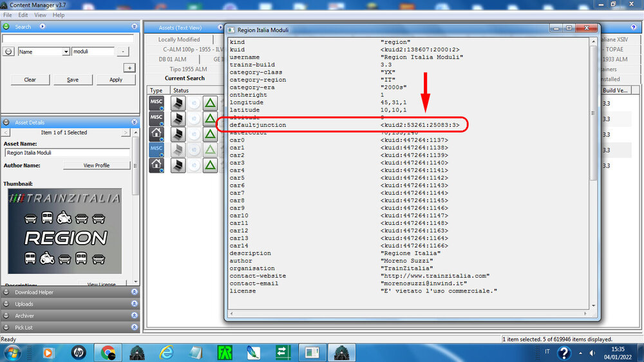Click the globe status icon in first row
The width and height of the screenshot is (644, 362).
pyautogui.click(x=194, y=103)
